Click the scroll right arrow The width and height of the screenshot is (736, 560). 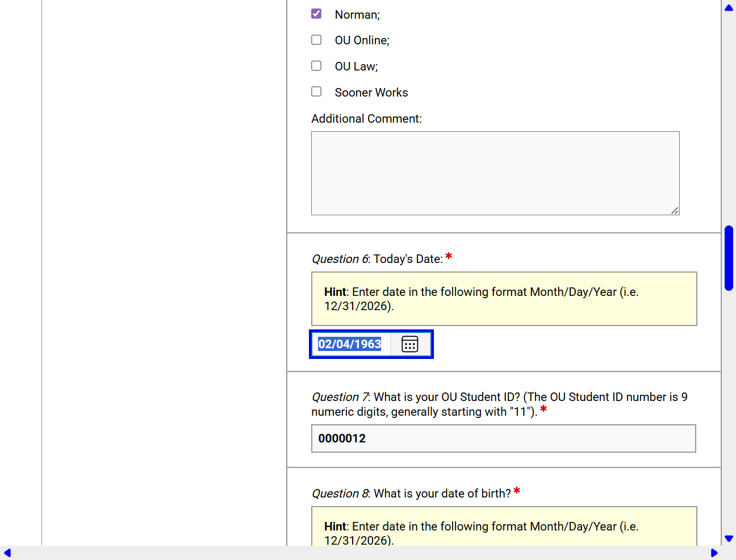pyautogui.click(x=714, y=553)
